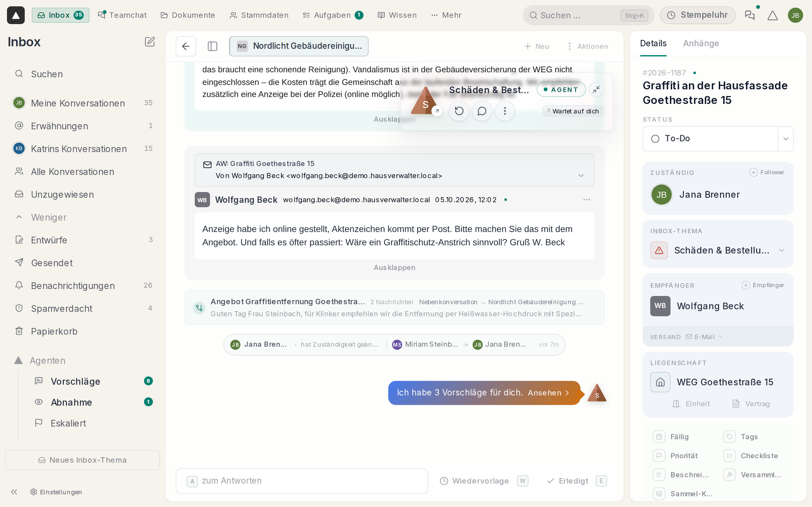The image size is (812, 507).
Task: Open the Aufgaben menu item
Action: [332, 15]
